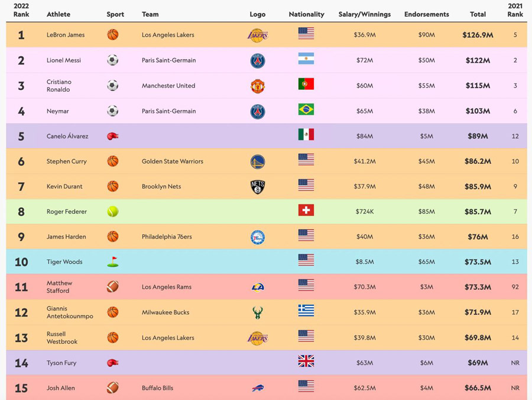Click the Endorsements column header
Screen dimensions: 532x400
pyautogui.click(x=427, y=14)
